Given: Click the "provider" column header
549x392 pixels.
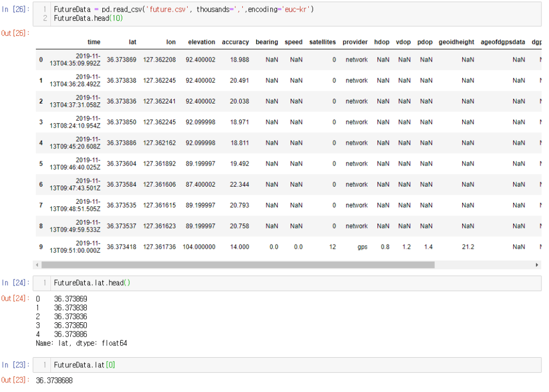Looking at the screenshot, I should (355, 42).
